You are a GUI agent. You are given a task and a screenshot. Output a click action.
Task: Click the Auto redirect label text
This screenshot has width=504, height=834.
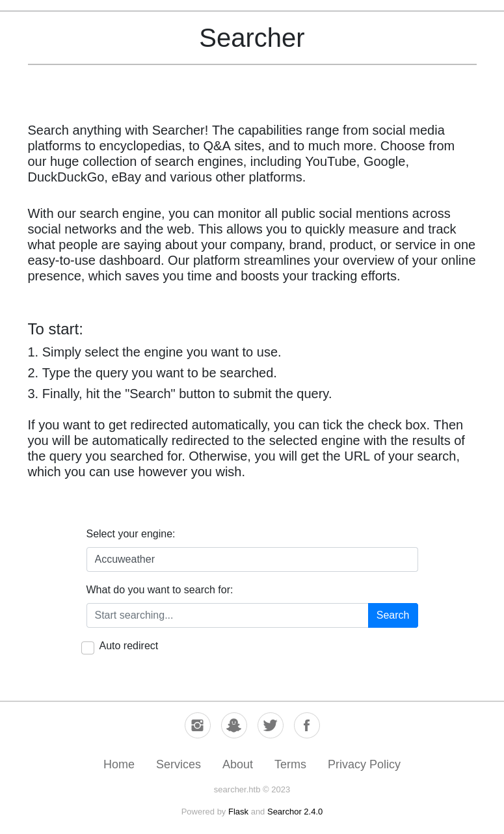[x=129, y=646]
